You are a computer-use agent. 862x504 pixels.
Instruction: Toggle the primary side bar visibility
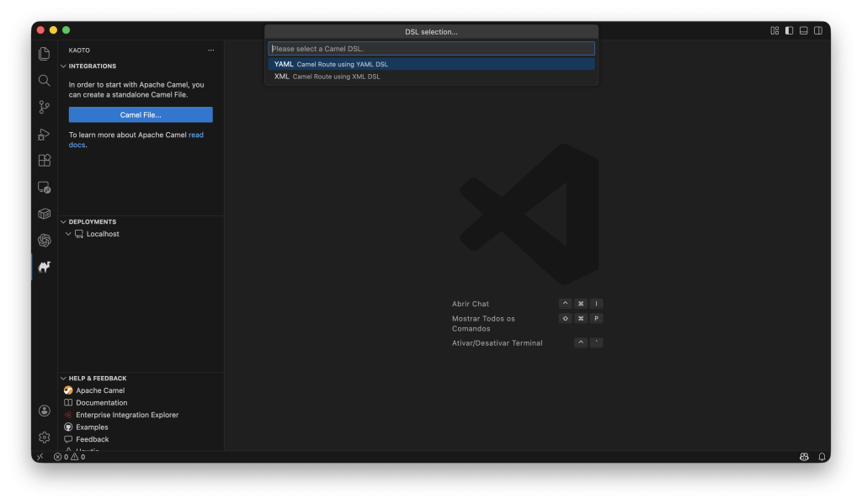(789, 30)
